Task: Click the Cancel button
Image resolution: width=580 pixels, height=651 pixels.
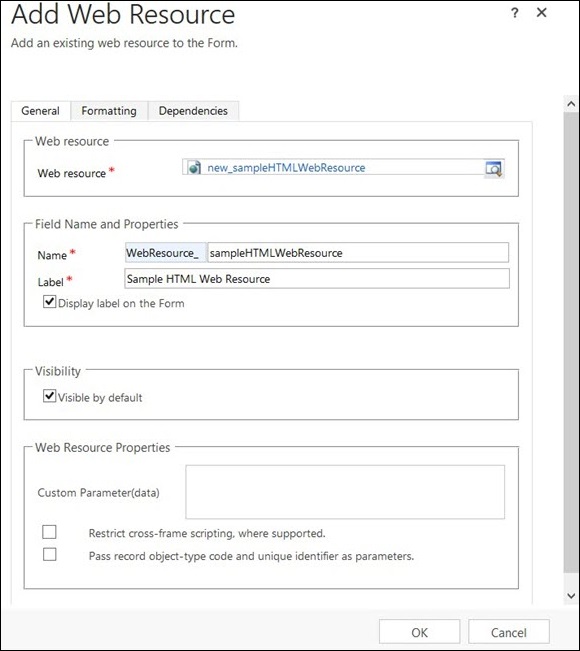Action: point(509,632)
